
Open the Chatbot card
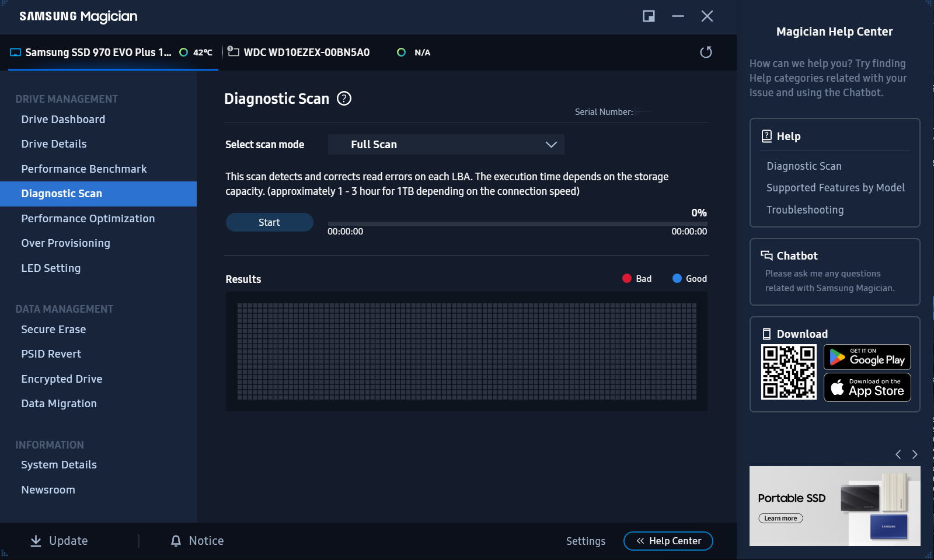[835, 272]
